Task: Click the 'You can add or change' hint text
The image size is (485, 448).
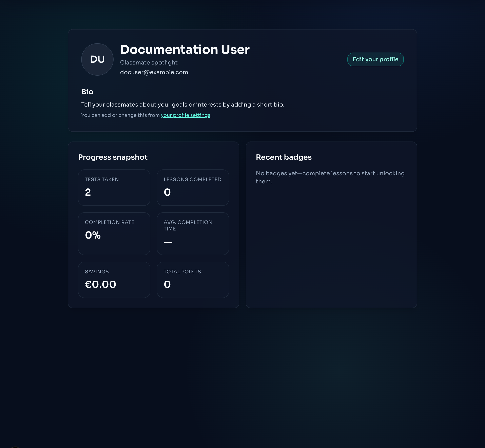Action: [120, 115]
